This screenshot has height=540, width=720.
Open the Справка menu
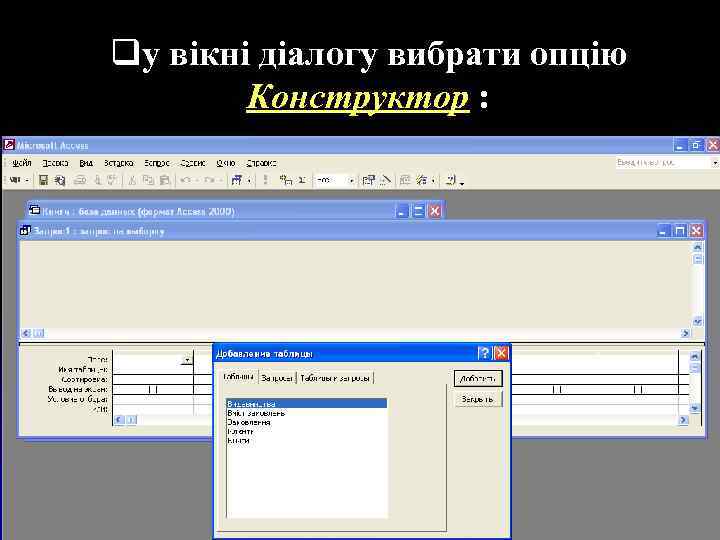[261, 163]
